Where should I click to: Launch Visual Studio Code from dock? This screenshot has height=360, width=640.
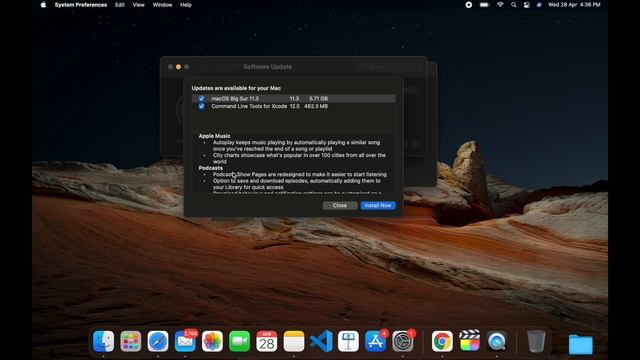coord(321,341)
